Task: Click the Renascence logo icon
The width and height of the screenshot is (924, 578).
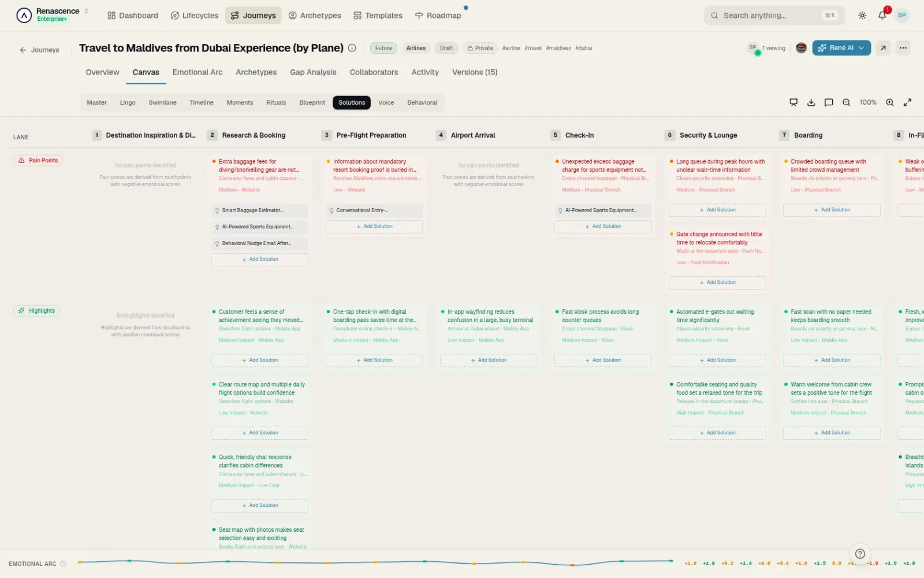Action: 24,15
